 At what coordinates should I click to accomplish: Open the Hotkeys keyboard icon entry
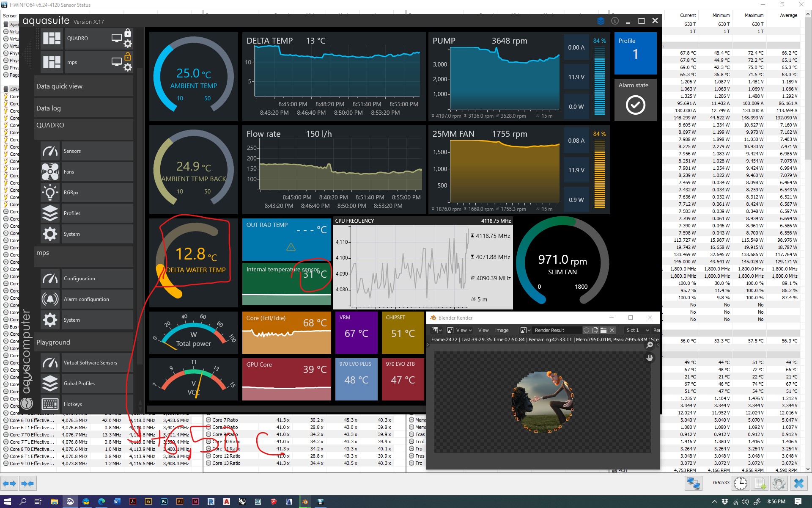pos(50,404)
